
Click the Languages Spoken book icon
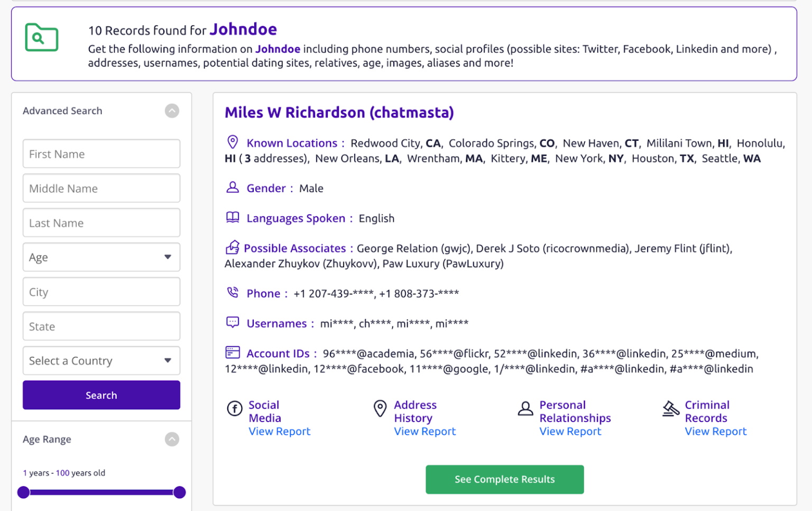(x=233, y=217)
